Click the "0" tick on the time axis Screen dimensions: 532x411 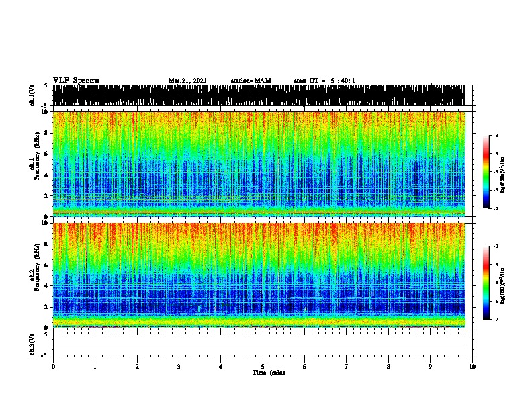coord(53,367)
